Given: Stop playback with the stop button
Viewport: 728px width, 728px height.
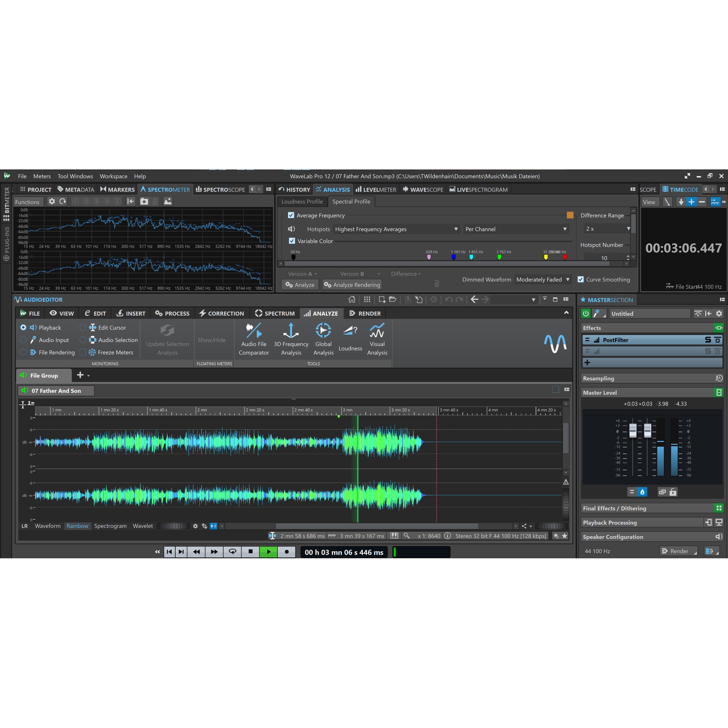Looking at the screenshot, I should 251,552.
